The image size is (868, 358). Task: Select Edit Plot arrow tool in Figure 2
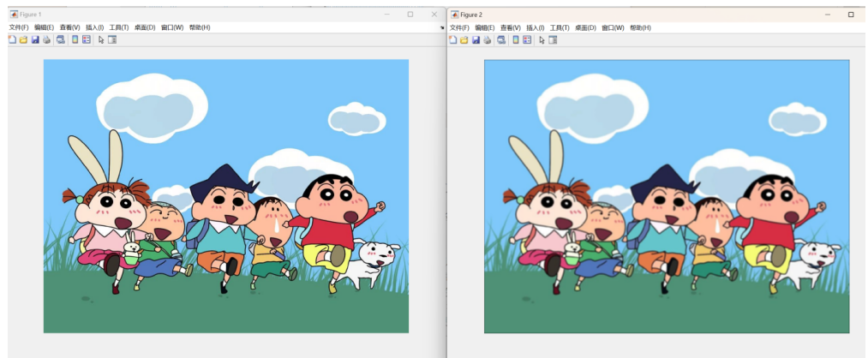pos(542,40)
